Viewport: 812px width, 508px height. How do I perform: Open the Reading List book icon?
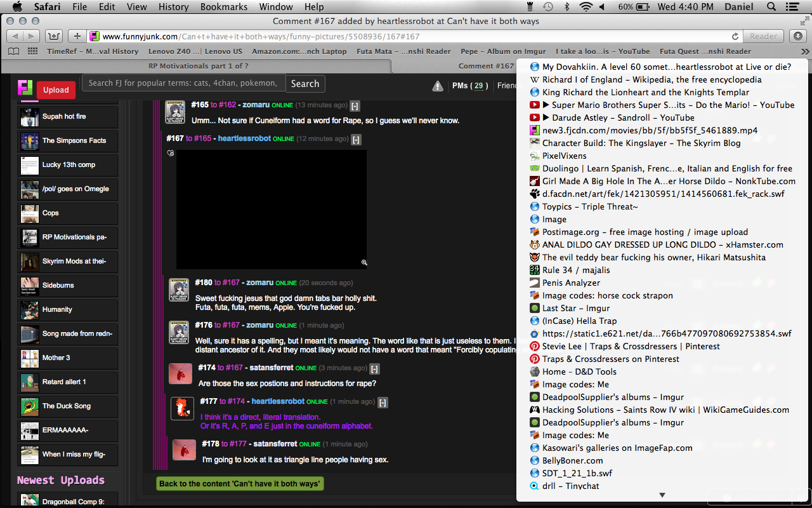point(13,51)
